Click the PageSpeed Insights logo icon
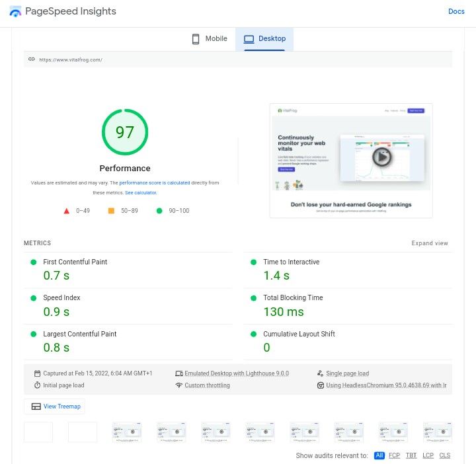 point(15,12)
